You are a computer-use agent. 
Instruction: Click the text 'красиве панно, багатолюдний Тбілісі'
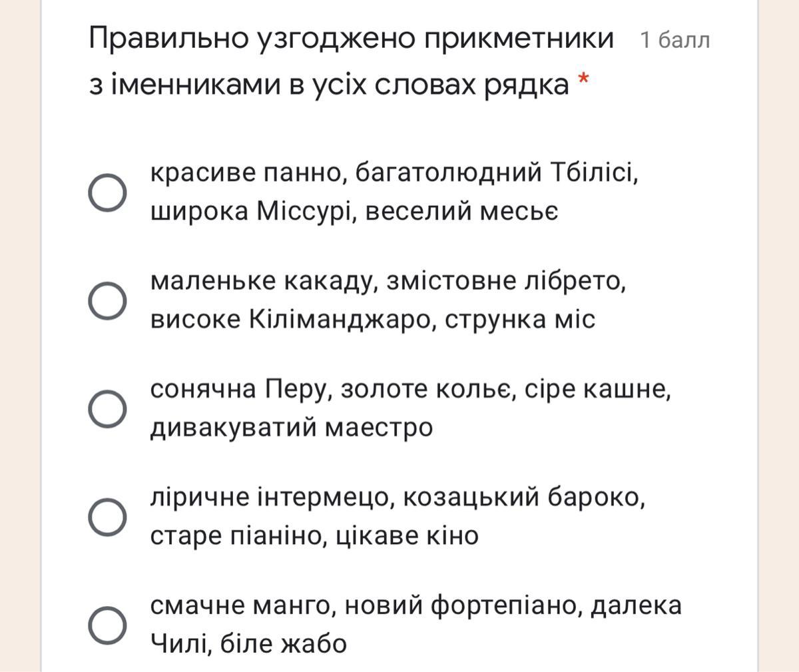394,173
